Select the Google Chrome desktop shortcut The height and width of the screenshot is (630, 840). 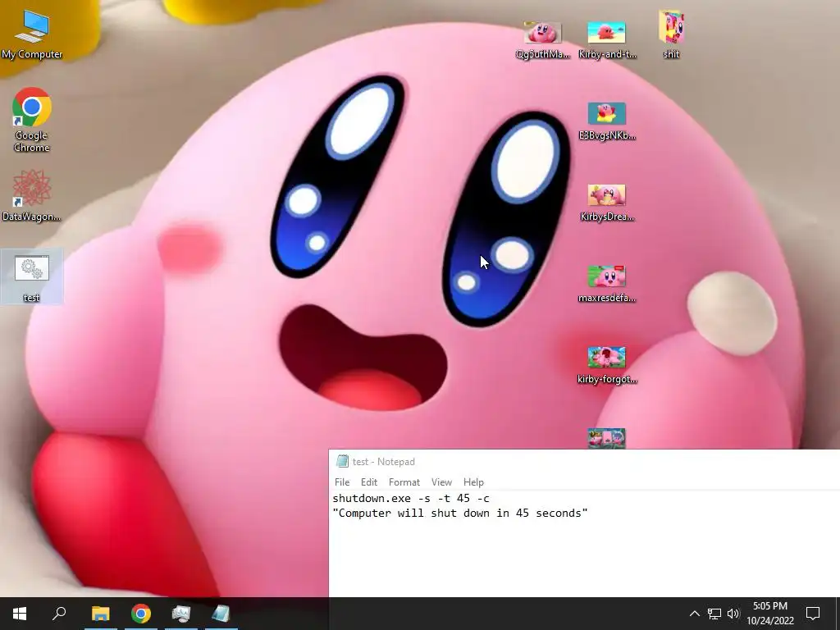[x=32, y=120]
